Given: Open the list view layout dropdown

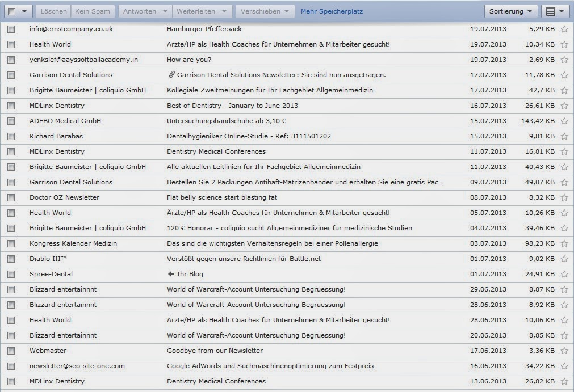Looking at the screenshot, I should point(555,11).
